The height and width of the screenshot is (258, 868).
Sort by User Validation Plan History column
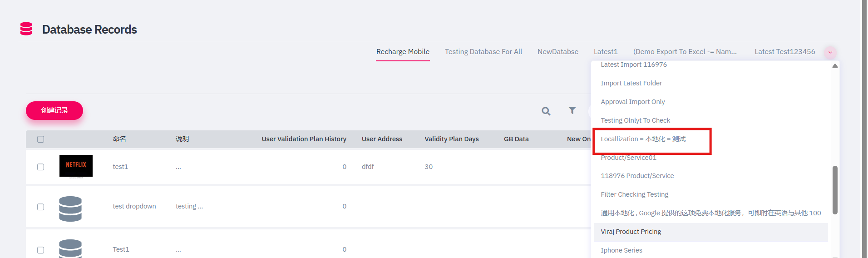pyautogui.click(x=304, y=139)
